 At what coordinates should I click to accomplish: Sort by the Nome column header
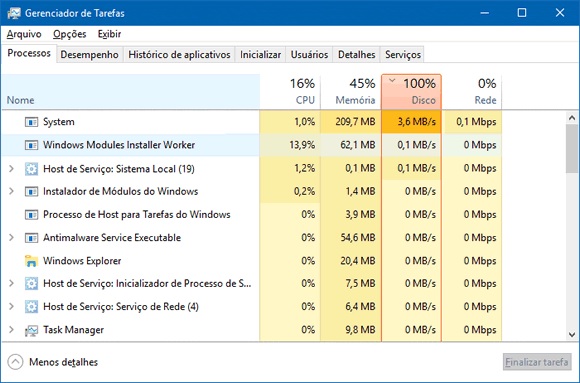(x=131, y=92)
